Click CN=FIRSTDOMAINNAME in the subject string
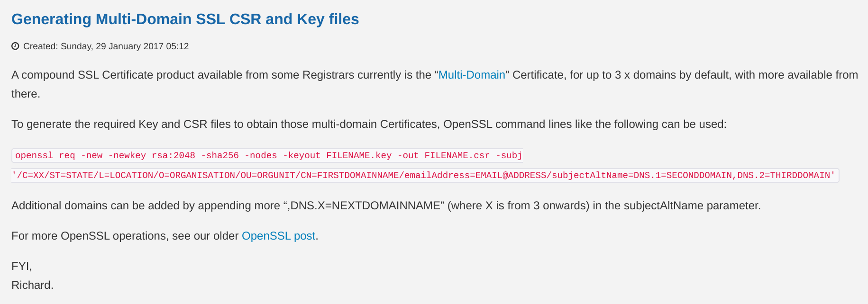The width and height of the screenshot is (868, 304). (x=350, y=175)
